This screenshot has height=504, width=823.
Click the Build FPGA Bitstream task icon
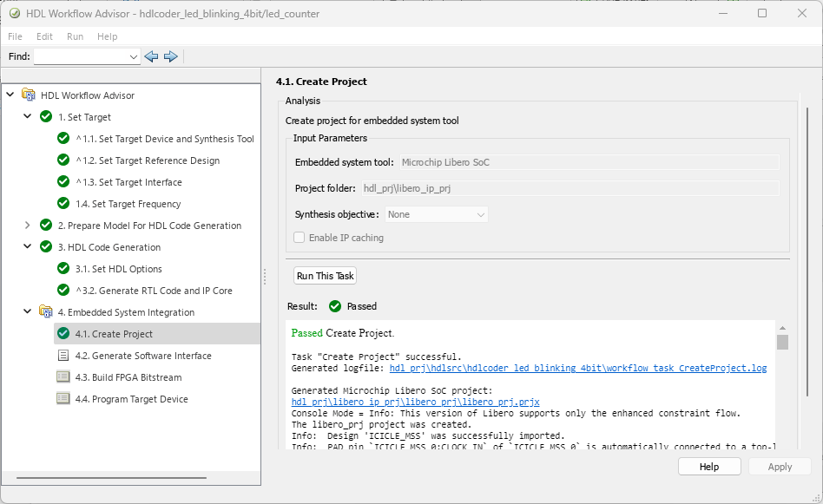pyautogui.click(x=63, y=377)
